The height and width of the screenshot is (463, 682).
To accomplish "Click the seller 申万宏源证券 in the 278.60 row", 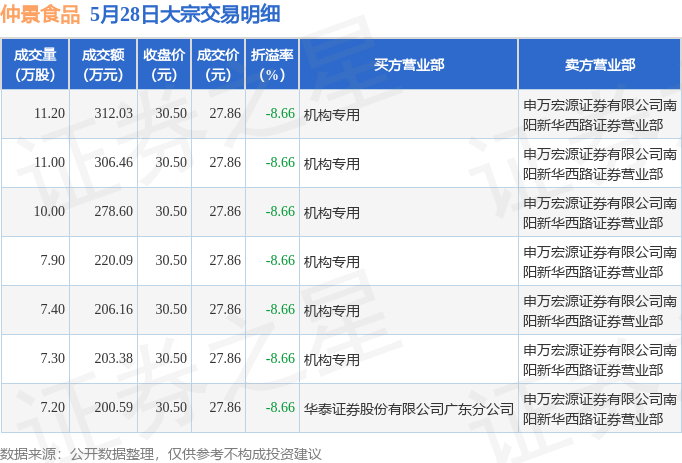I will [599, 213].
